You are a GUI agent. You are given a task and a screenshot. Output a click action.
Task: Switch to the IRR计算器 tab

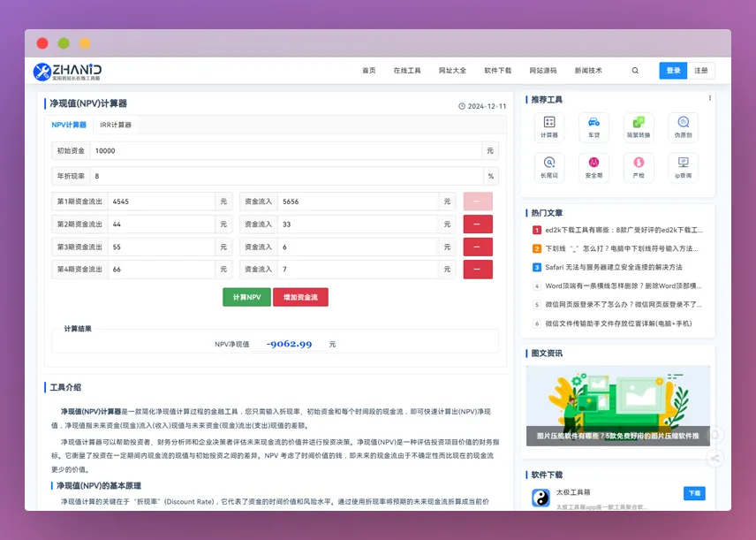[115, 125]
